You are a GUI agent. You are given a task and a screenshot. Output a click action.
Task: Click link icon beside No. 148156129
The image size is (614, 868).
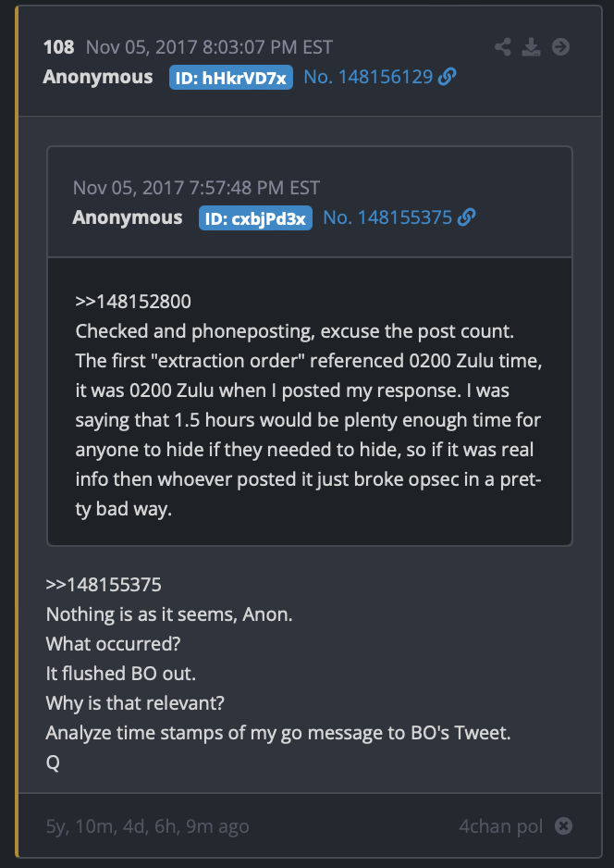447,77
